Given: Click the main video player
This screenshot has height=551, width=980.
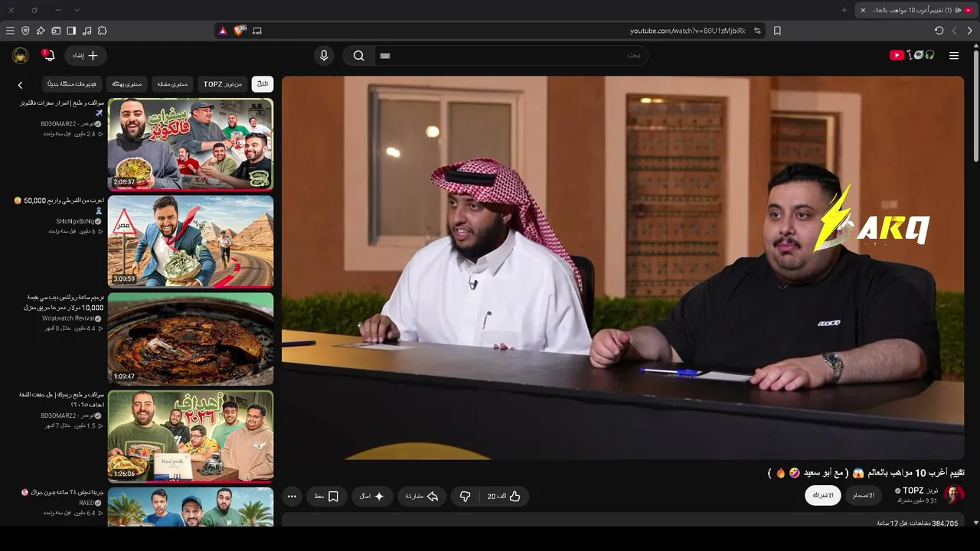Looking at the screenshot, I should (622, 267).
